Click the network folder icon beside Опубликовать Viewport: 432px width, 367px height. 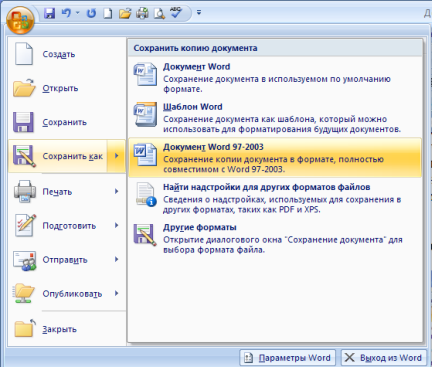24,293
